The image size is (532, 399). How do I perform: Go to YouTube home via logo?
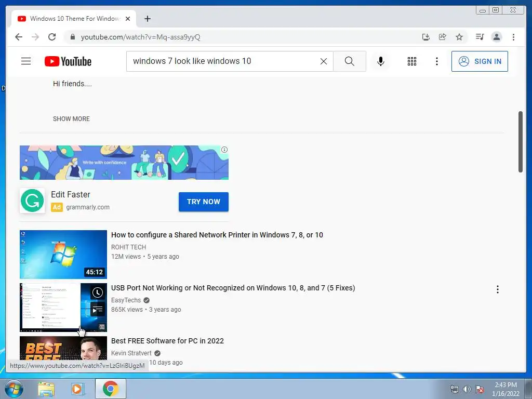(68, 61)
